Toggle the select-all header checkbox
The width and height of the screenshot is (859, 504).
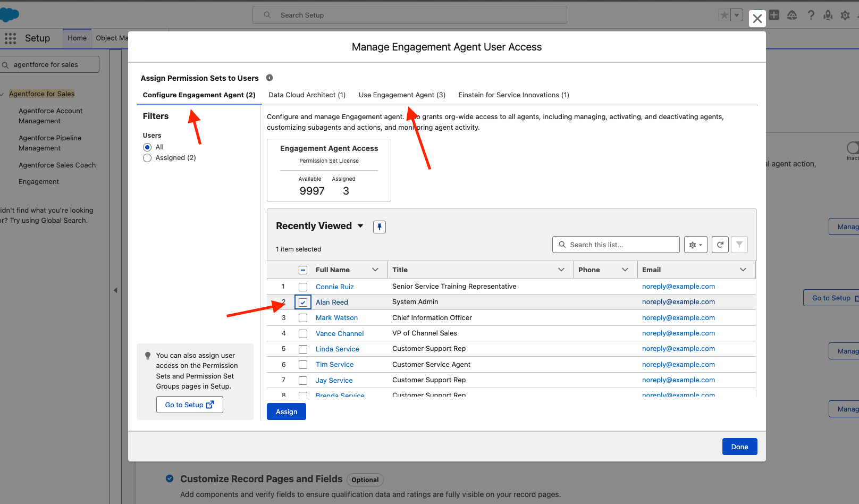[303, 270]
